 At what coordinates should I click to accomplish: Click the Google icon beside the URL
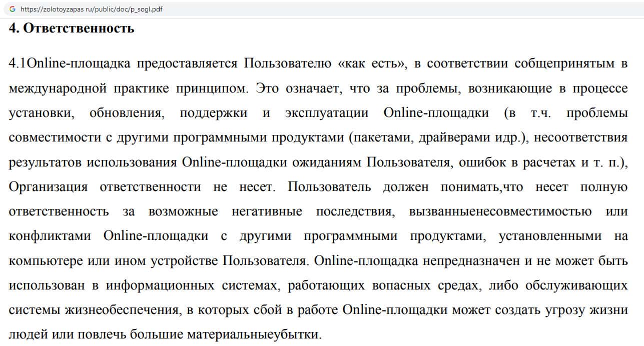point(13,9)
